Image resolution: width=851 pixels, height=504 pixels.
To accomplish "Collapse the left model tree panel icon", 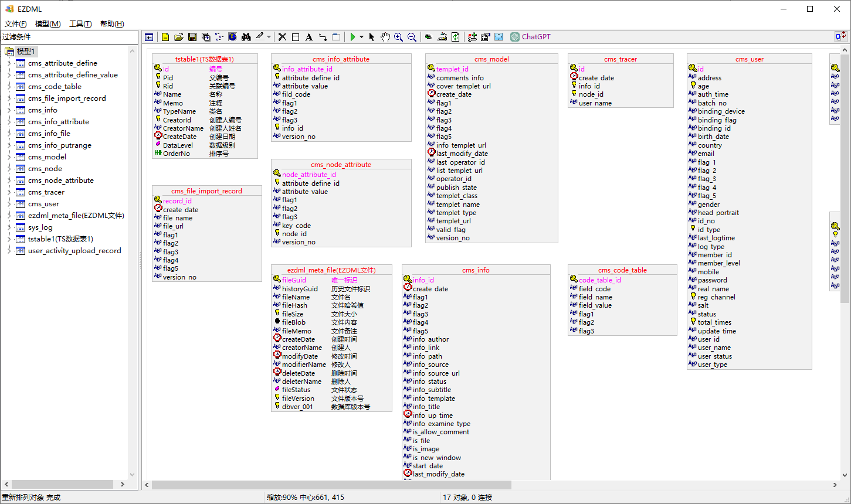I will click(149, 37).
